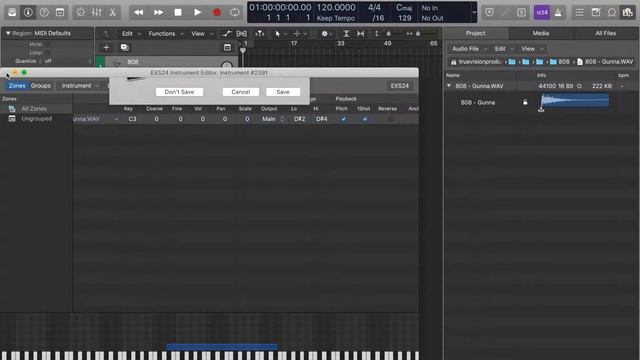Open the Project tab in browser
Screen dimensions: 640x360
click(x=476, y=33)
